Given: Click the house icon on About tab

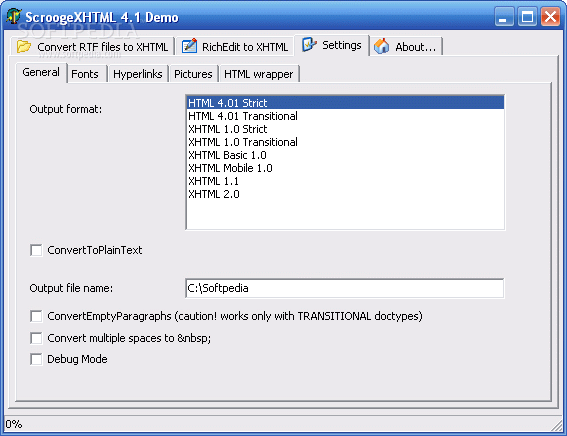Looking at the screenshot, I should point(381,46).
